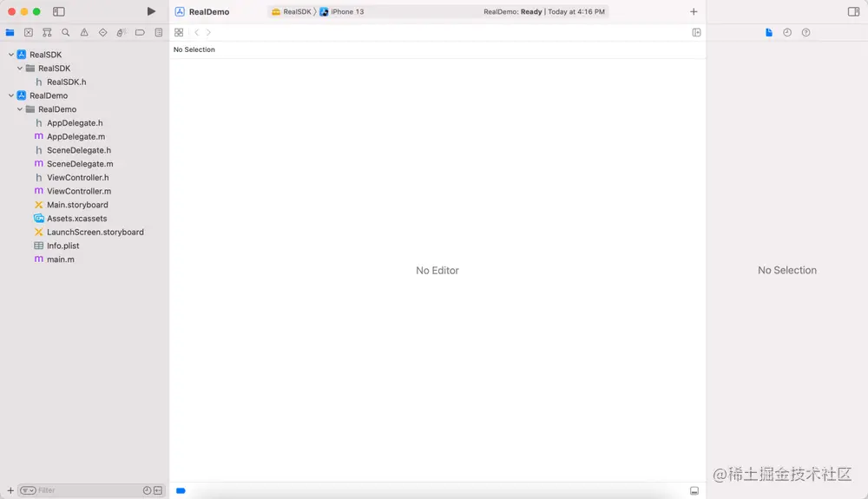Collapse the RealDemo folder disclosure arrow
Image resolution: width=868 pixels, height=499 pixels.
[20, 109]
